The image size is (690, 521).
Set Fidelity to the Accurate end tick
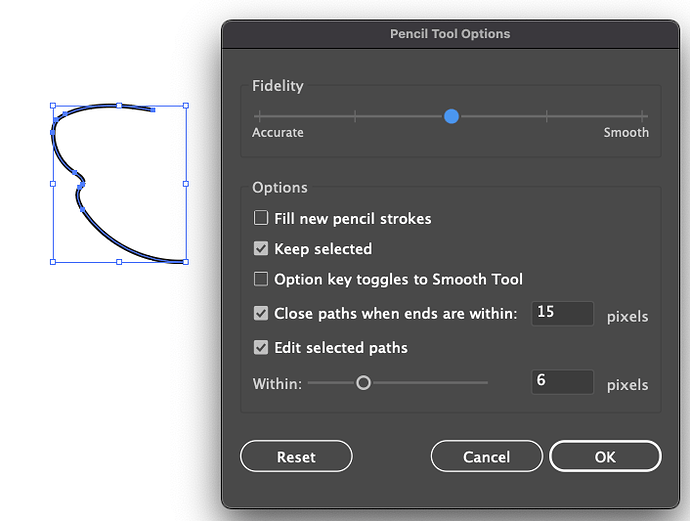(x=259, y=117)
